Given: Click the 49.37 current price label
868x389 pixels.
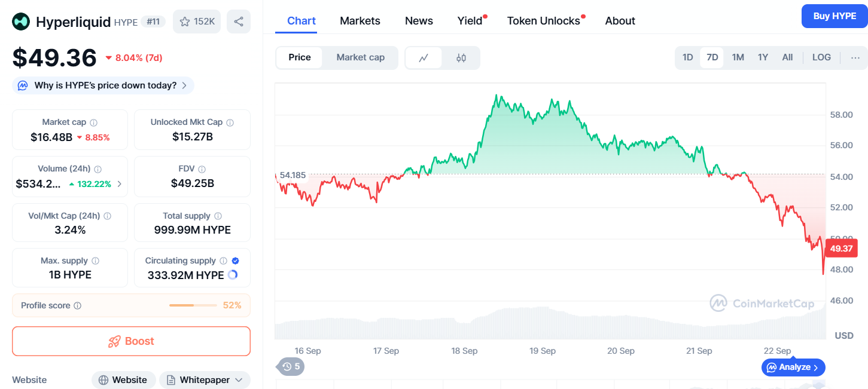Looking at the screenshot, I should [841, 248].
